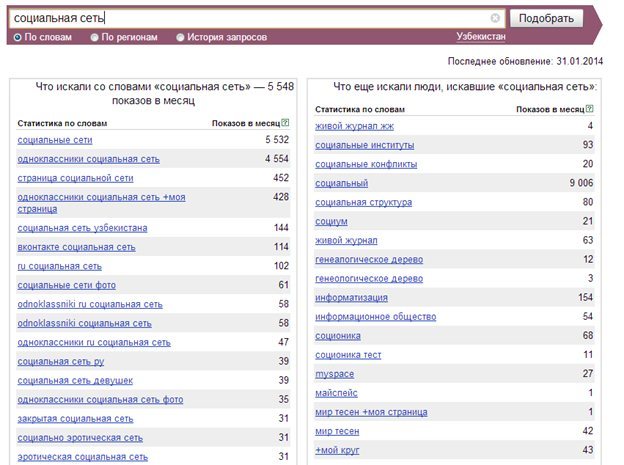Open 'одноклассники социальная сеть' keyword link
Viewport: 624px width, 465px height.
88,159
